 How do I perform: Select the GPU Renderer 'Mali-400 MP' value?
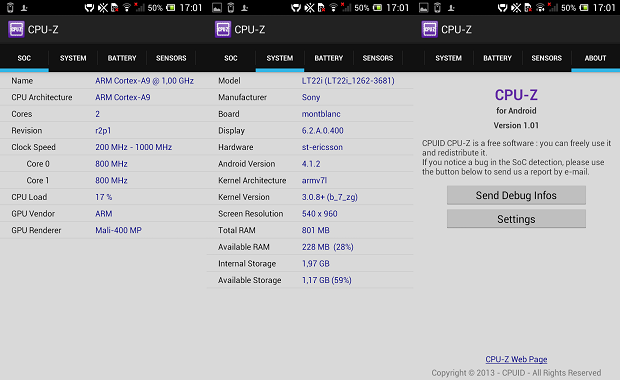(x=118, y=230)
